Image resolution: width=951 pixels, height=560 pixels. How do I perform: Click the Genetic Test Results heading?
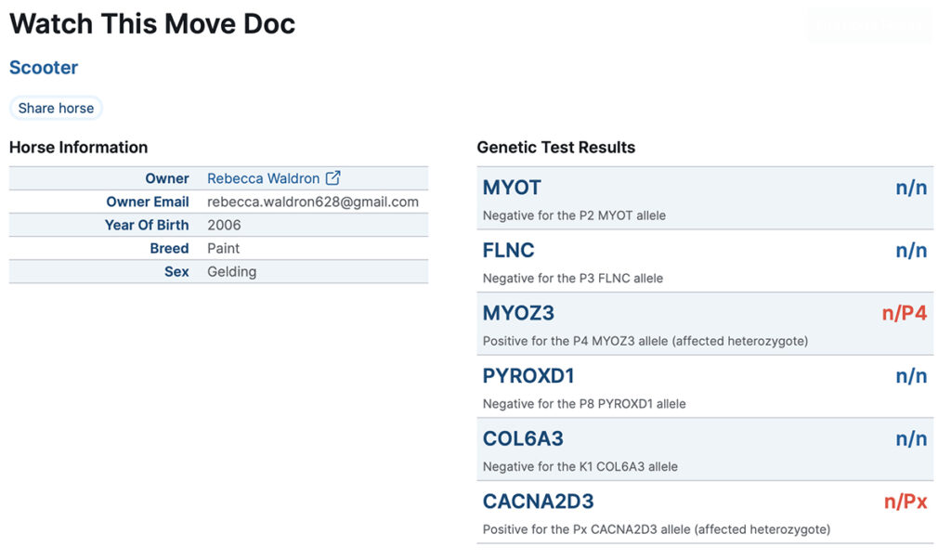click(x=555, y=147)
